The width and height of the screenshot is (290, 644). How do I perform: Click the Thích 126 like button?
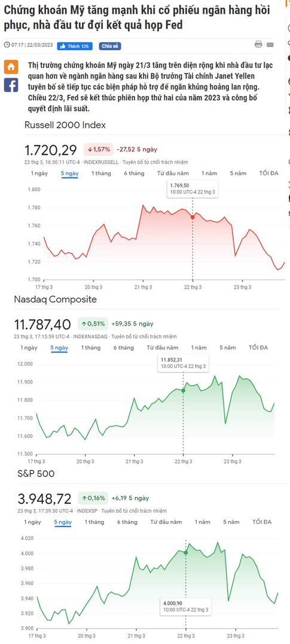[75, 46]
